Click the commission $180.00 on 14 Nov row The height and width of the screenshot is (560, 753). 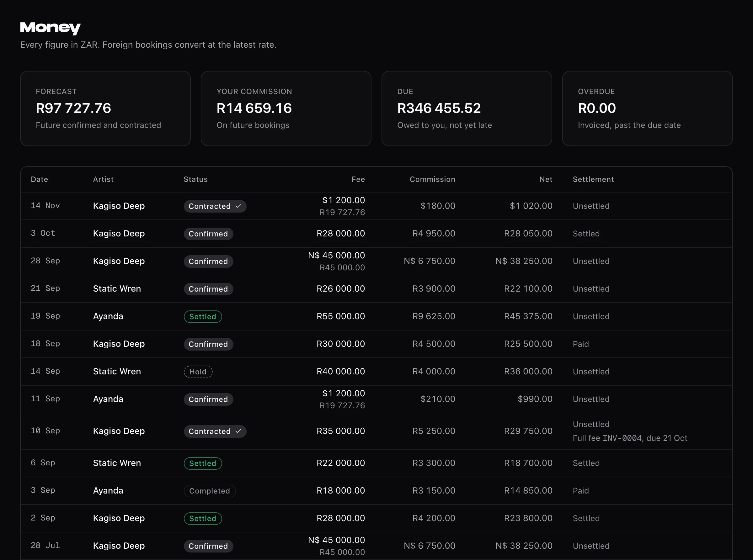(x=438, y=206)
